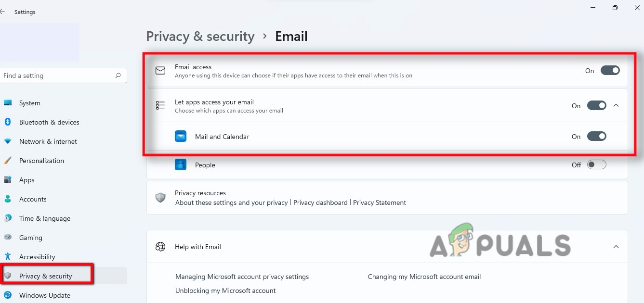Open Network & internet settings
The height and width of the screenshot is (303, 644).
click(48, 141)
